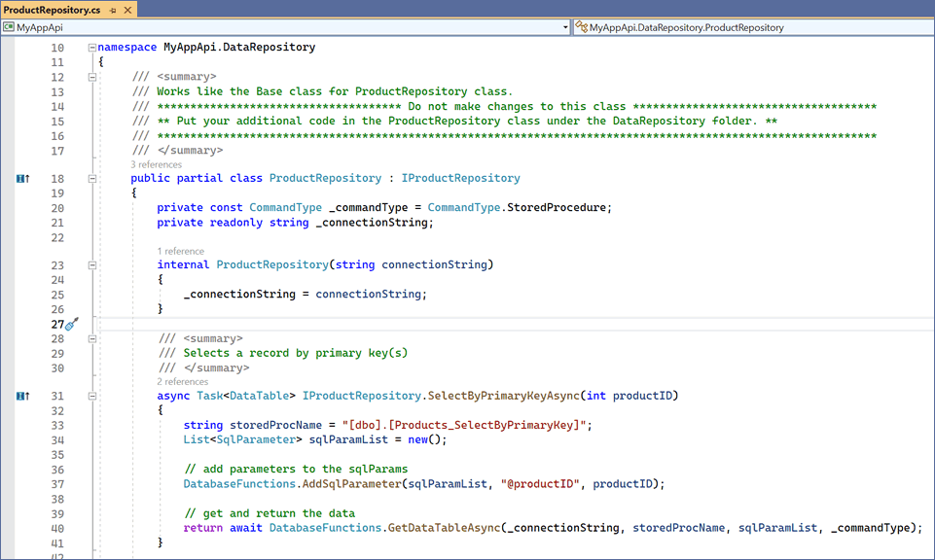The height and width of the screenshot is (560, 935).
Task: Collapse the summary comment on line 12
Action: [x=92, y=77]
